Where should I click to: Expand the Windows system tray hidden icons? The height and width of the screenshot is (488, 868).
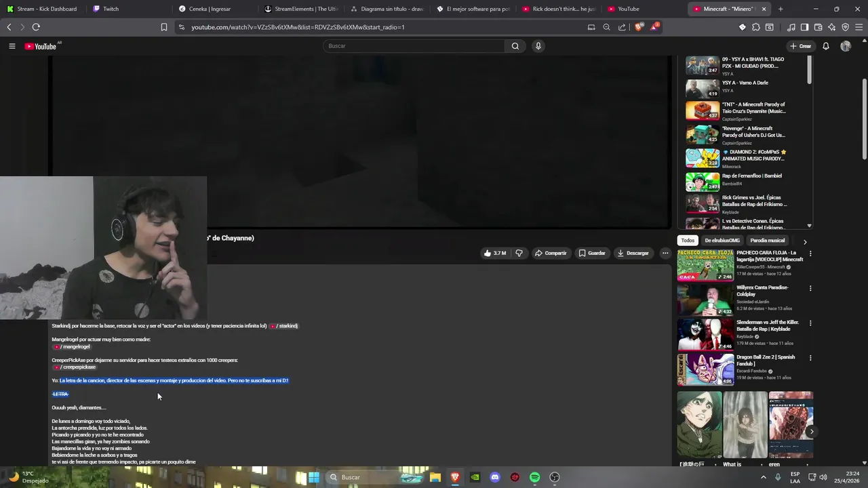764,477
